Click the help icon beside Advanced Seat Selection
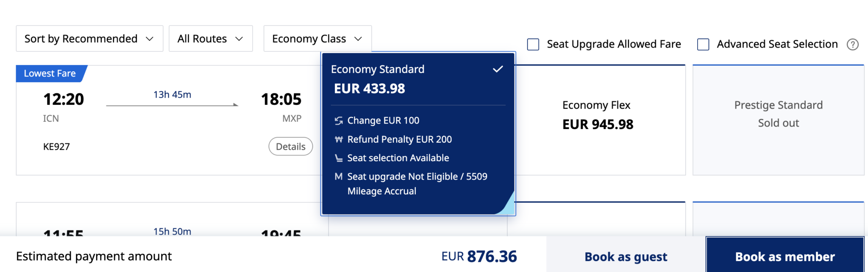The height and width of the screenshot is (272, 868). (852, 45)
